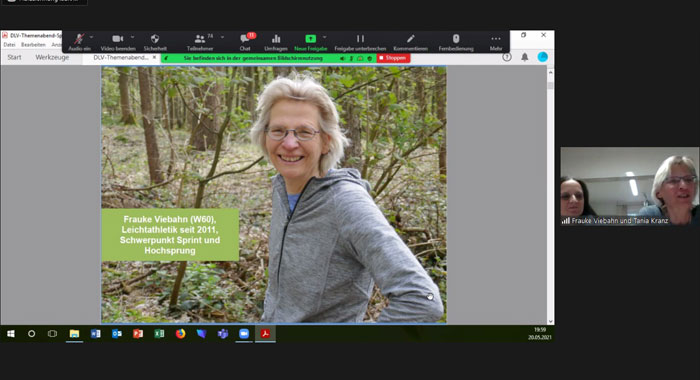
Task: Open Datei menu in Acrobat
Action: point(9,45)
